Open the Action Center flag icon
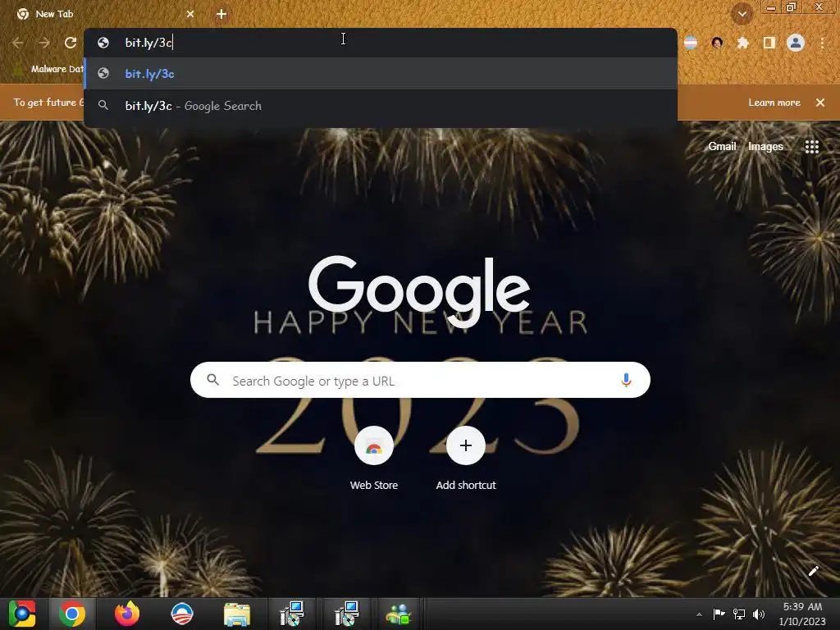This screenshot has height=630, width=840. click(x=719, y=614)
